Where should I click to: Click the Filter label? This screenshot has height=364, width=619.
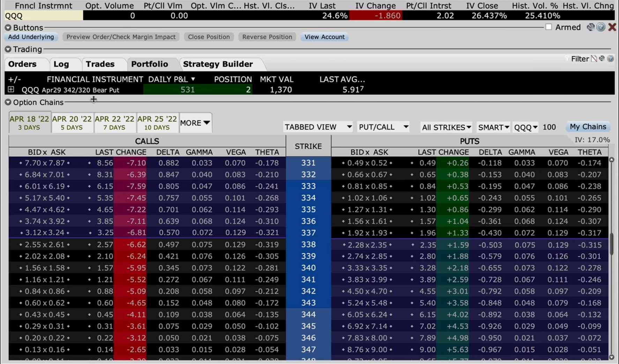click(x=580, y=59)
